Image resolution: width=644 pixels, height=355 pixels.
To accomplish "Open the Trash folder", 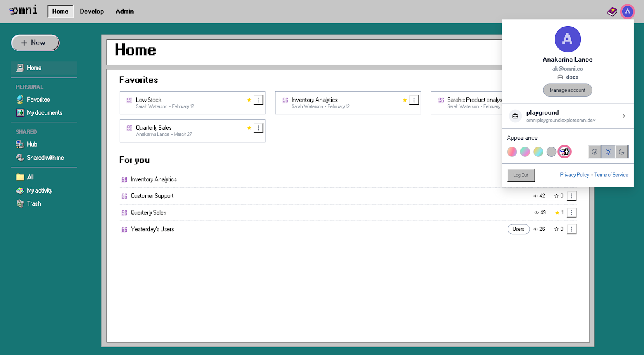I will point(34,204).
